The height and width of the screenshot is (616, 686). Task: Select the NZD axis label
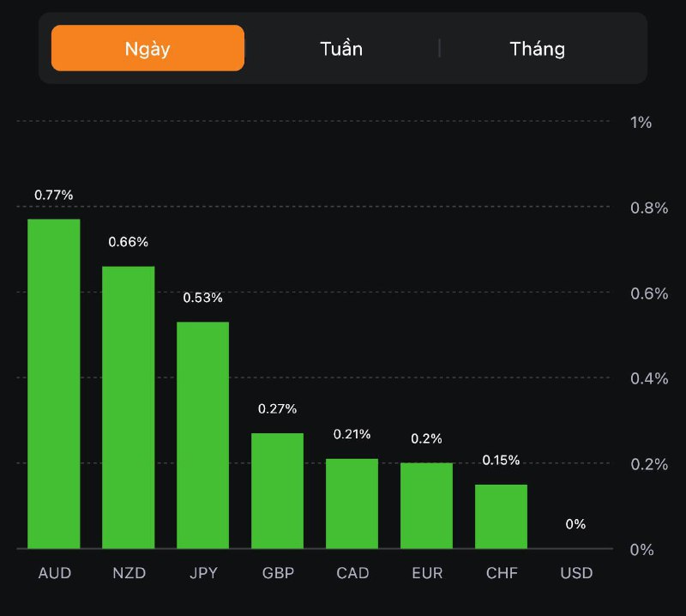pos(129,573)
